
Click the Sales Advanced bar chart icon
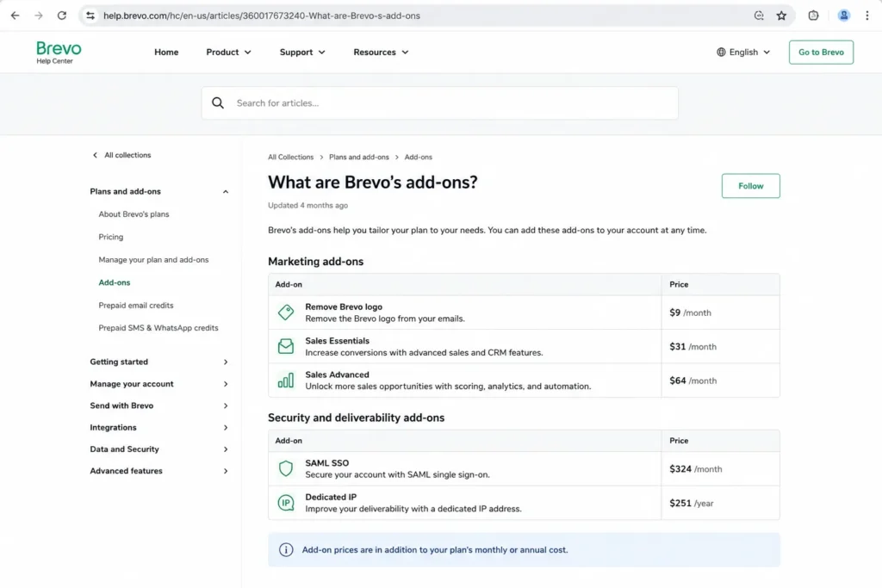(286, 381)
